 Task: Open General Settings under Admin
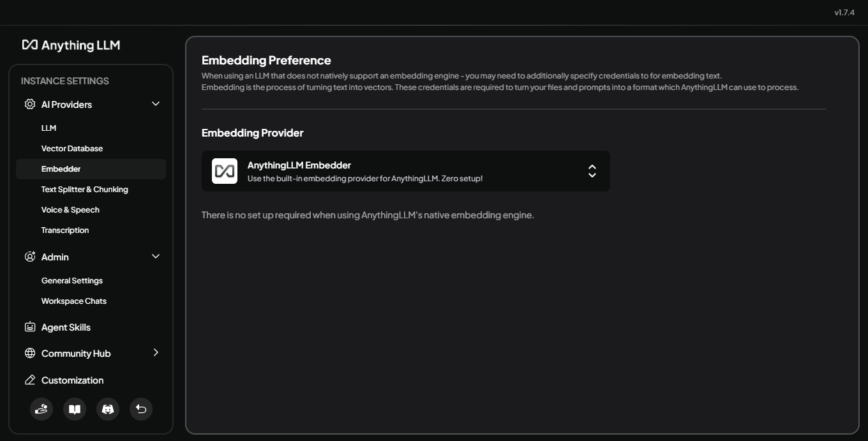coord(72,280)
